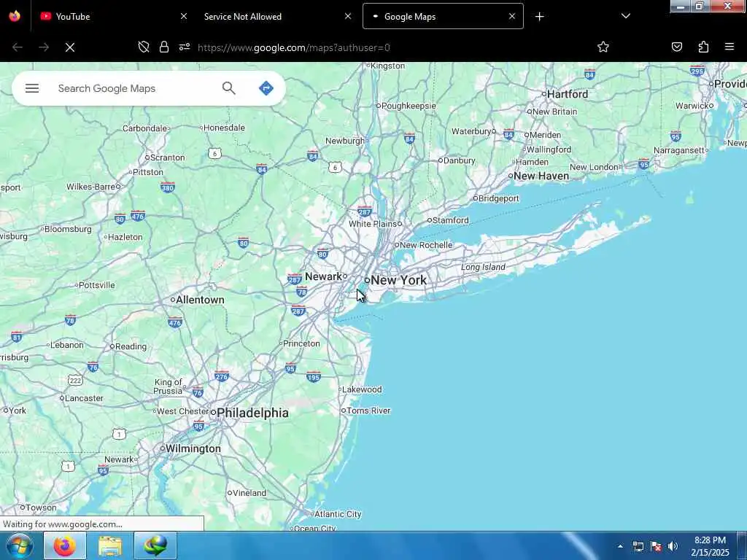
Task: Click the Newark label near New York
Action: click(x=323, y=276)
